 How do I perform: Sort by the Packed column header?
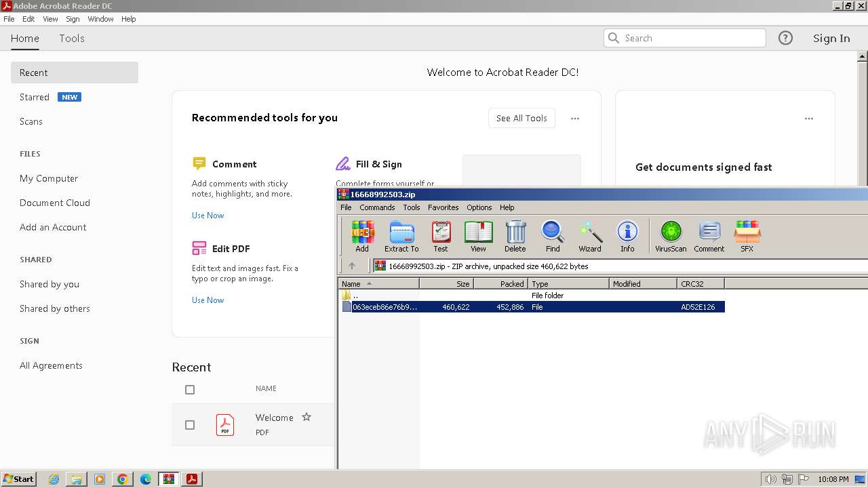pyautogui.click(x=500, y=284)
